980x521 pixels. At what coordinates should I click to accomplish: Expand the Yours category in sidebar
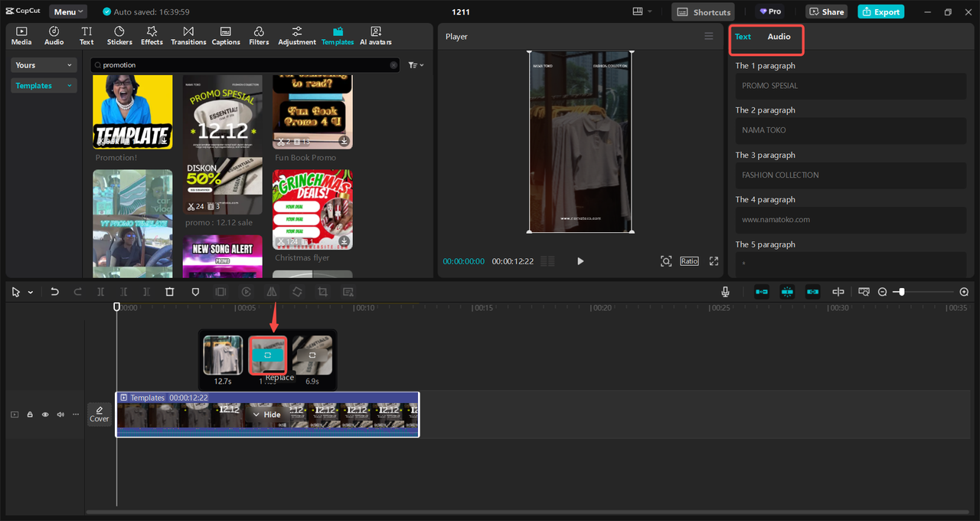pyautogui.click(x=44, y=65)
